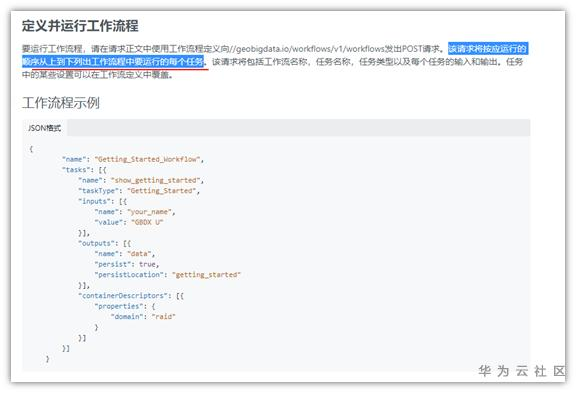Click the "raid" domain value
576x393 pixels.
click(x=163, y=317)
